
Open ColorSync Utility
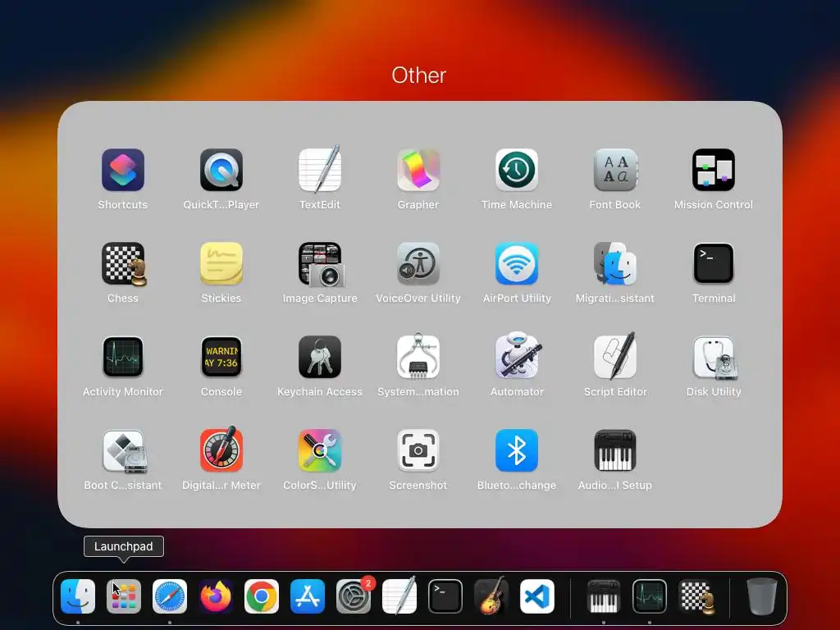[x=320, y=450]
